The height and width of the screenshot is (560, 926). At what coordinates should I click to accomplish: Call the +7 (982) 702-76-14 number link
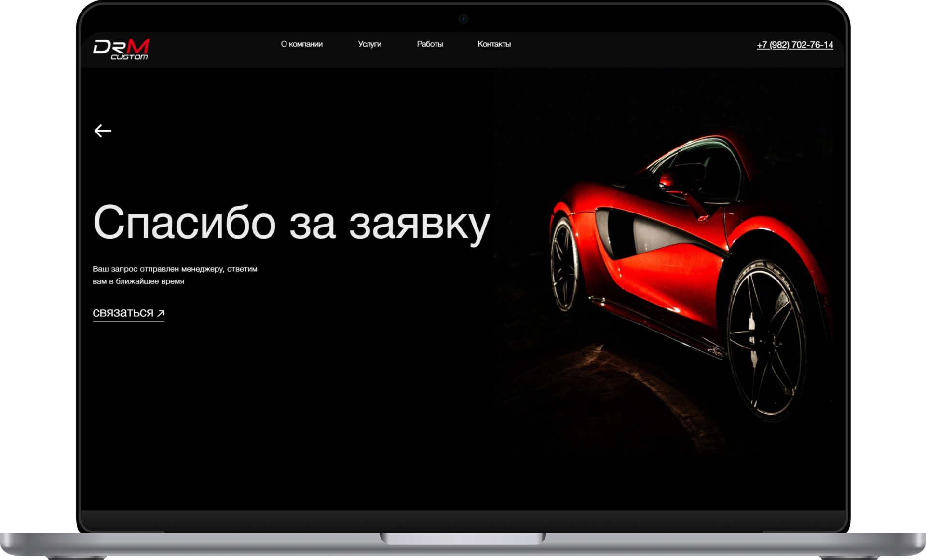click(x=794, y=45)
